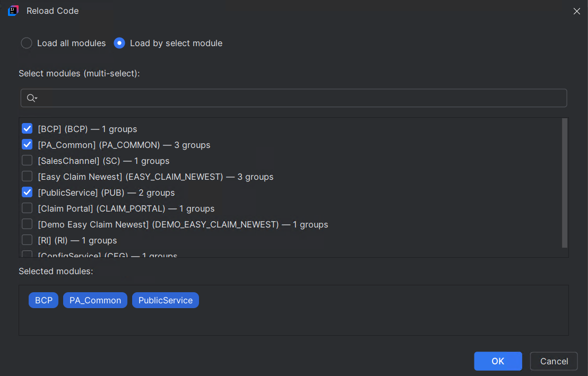
Task: Uncheck the [BCP] (BCP) module checkbox
Action: coord(27,128)
